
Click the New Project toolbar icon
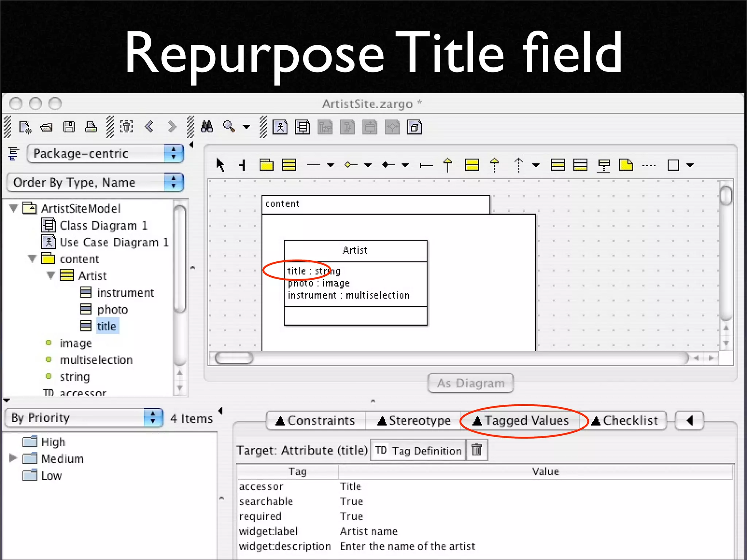coord(25,127)
